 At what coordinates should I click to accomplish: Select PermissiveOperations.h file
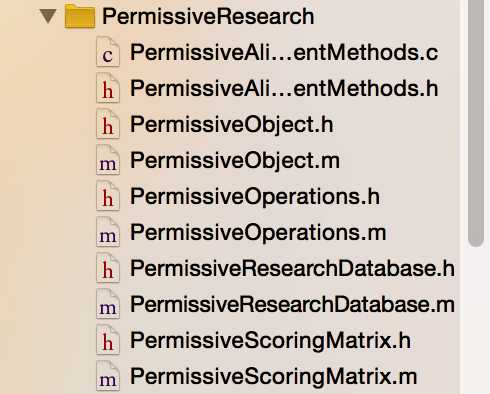coord(255,197)
